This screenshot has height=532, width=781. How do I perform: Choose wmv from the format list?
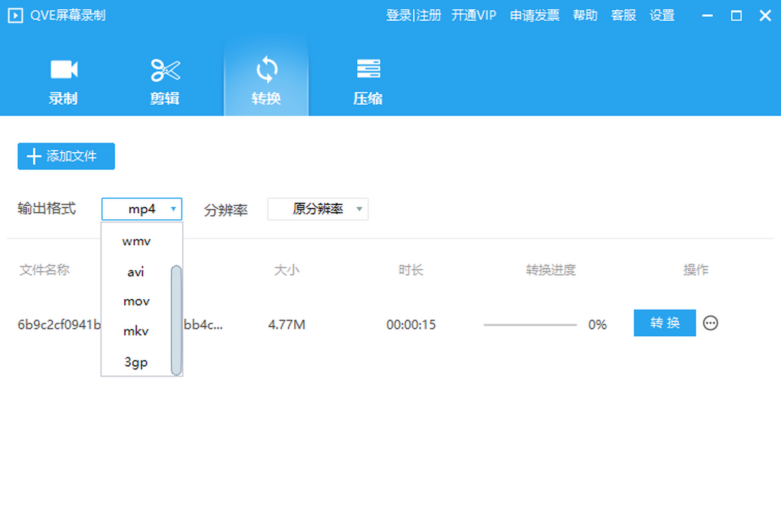coord(136,241)
